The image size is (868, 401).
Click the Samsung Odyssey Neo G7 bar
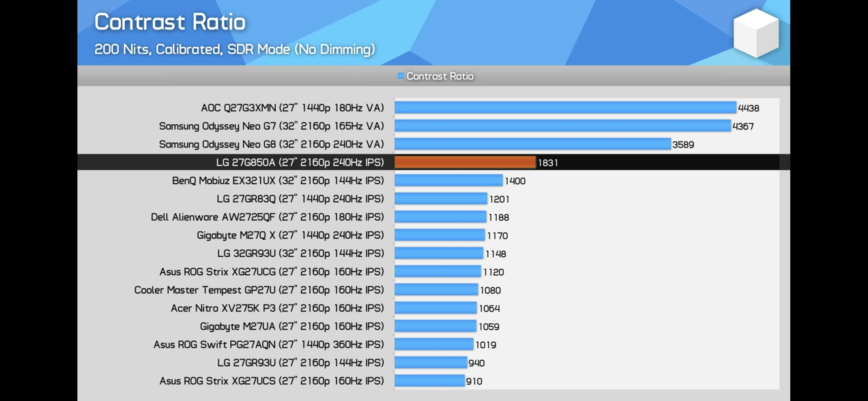pos(563,126)
